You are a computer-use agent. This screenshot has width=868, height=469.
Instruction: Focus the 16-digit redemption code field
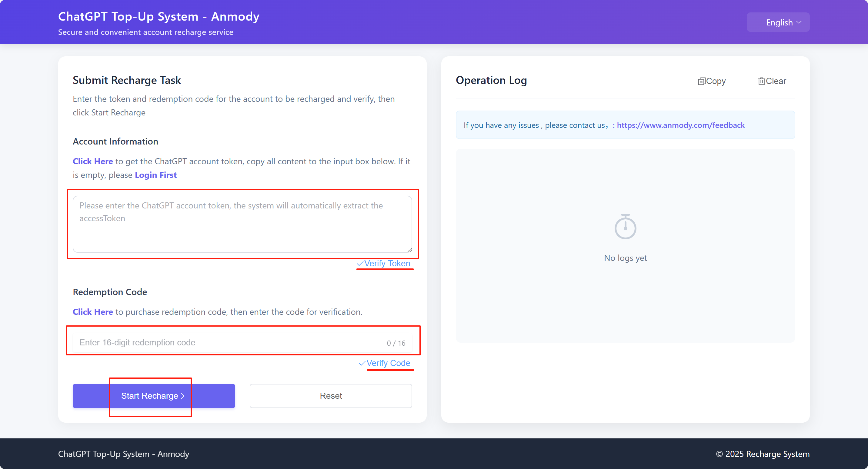229,342
